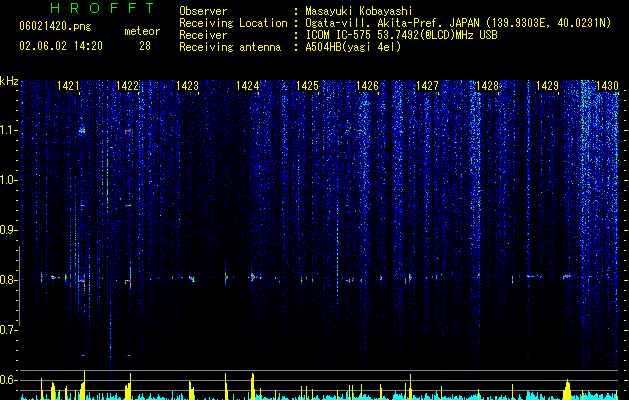Click time marker 1423
This screenshot has height=400, width=629.
pos(187,86)
